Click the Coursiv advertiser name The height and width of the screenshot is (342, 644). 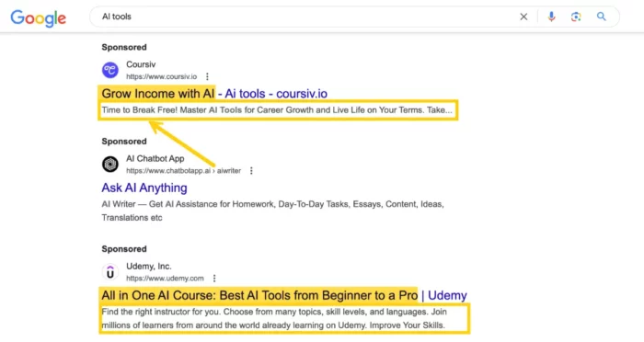[141, 64]
